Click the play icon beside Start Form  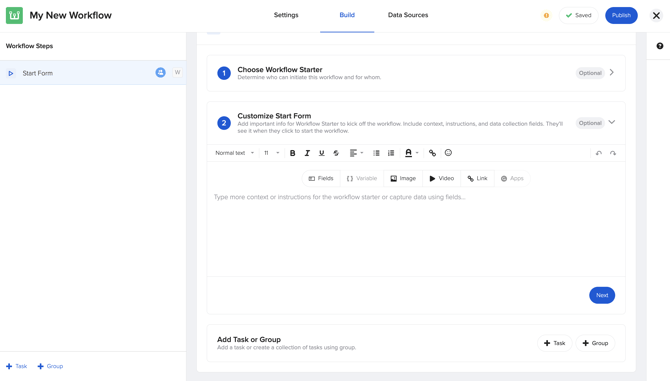pos(11,73)
